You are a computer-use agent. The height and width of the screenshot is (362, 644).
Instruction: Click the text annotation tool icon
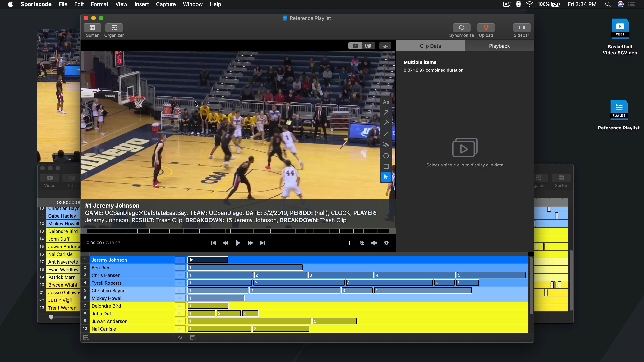(386, 102)
